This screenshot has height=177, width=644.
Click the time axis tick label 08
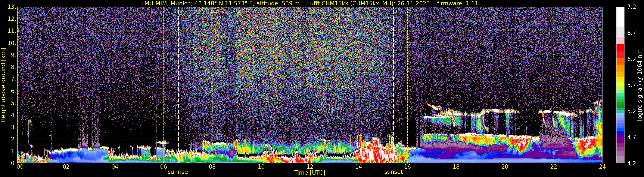[212, 167]
